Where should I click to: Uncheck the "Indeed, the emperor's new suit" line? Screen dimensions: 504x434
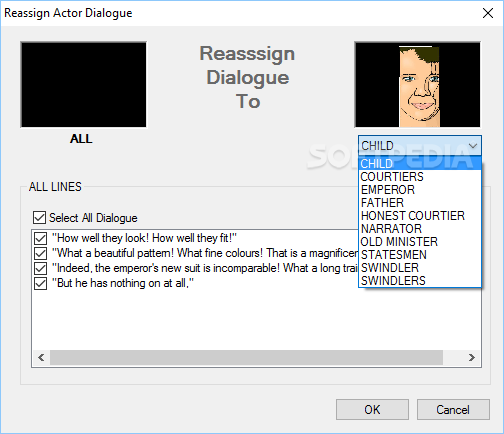pos(40,268)
